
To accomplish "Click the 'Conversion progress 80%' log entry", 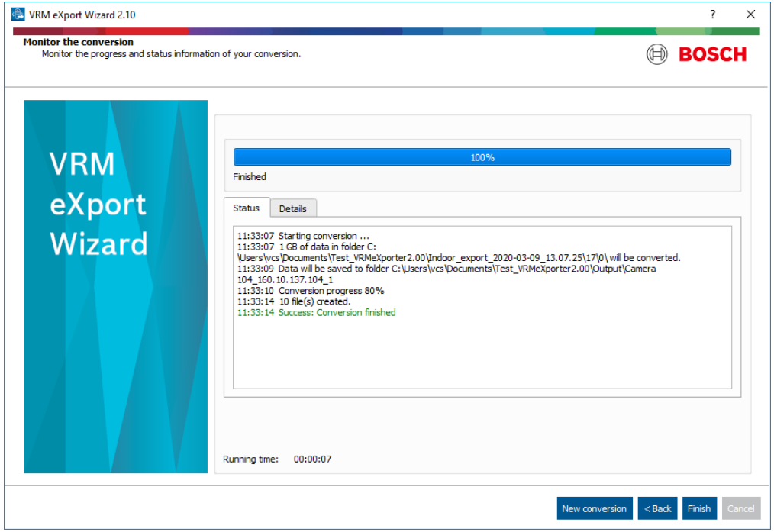I will (x=331, y=291).
